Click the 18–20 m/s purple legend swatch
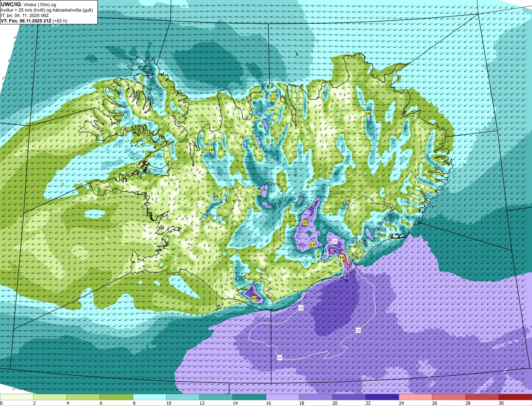Viewport: 532px width, 406px height. [x=316, y=397]
